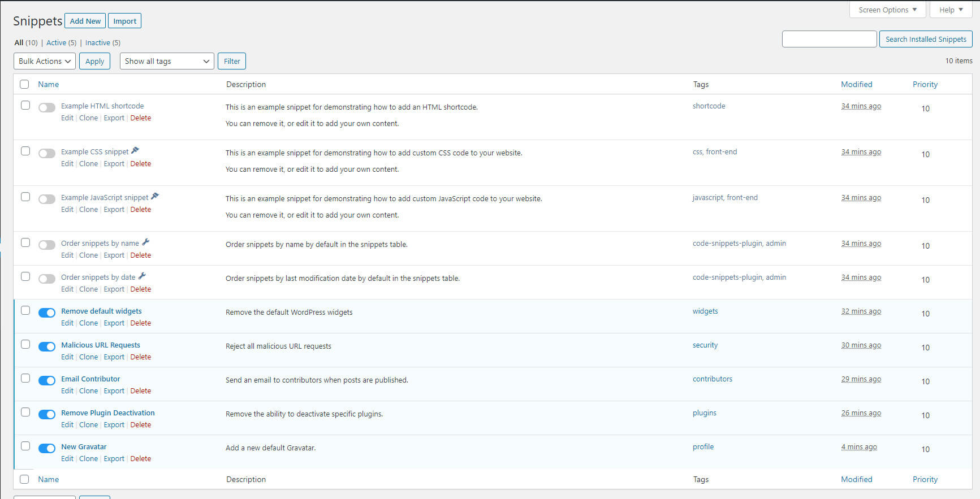Viewport: 980px width, 499px height.
Task: Open the Help dropdown
Action: 951,10
